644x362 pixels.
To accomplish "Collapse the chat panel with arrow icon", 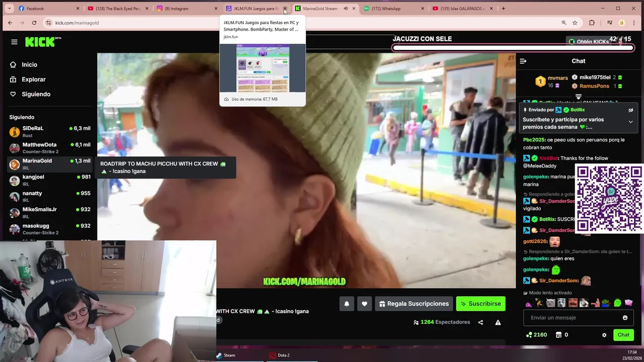I will 523,61.
